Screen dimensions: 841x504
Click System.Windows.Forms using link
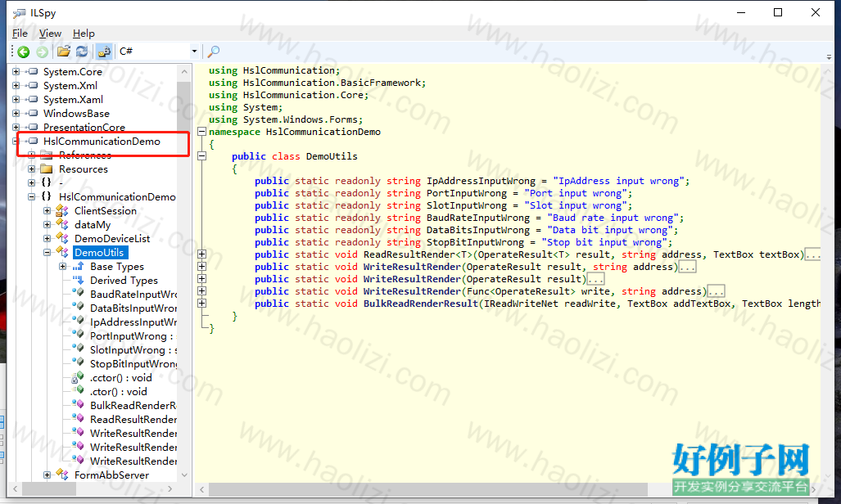pyautogui.click(x=301, y=119)
